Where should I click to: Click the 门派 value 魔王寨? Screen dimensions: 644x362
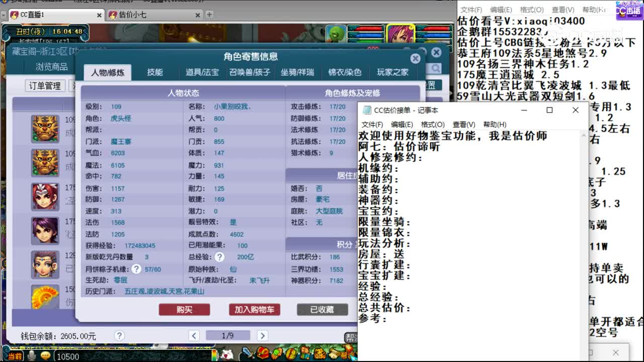pos(121,142)
